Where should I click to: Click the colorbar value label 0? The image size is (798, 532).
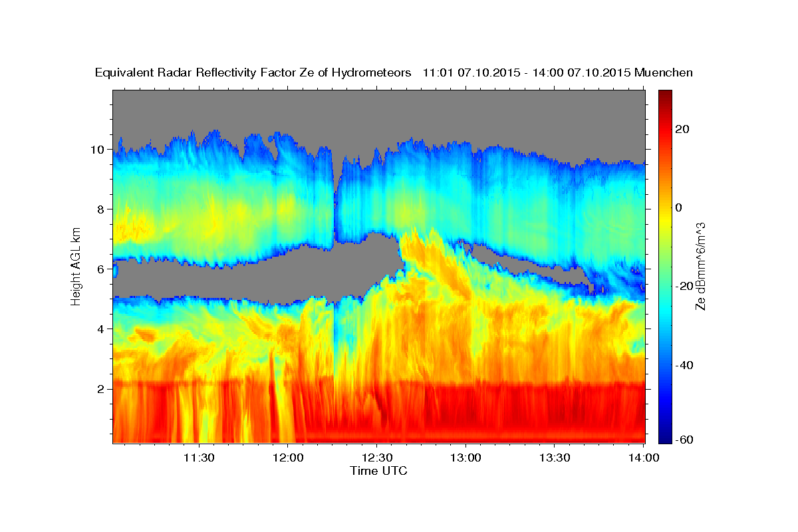[678, 207]
